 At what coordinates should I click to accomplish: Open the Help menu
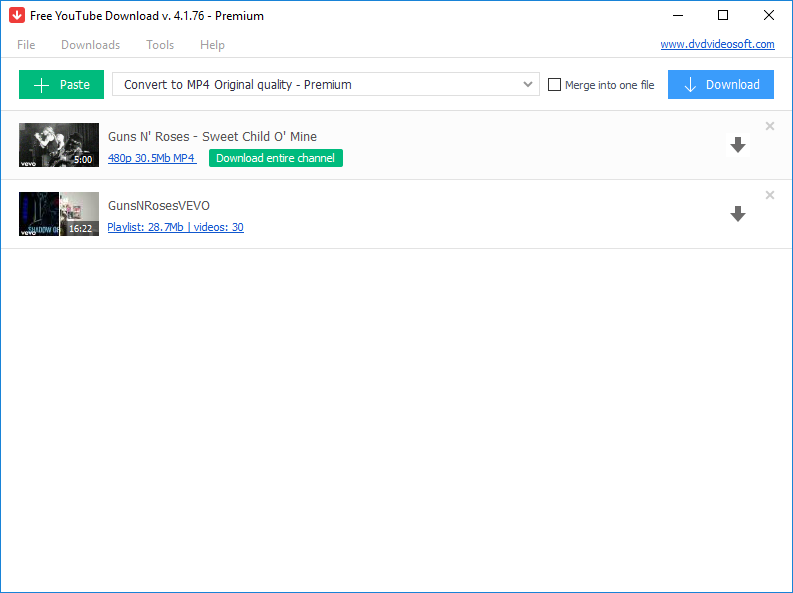[212, 45]
